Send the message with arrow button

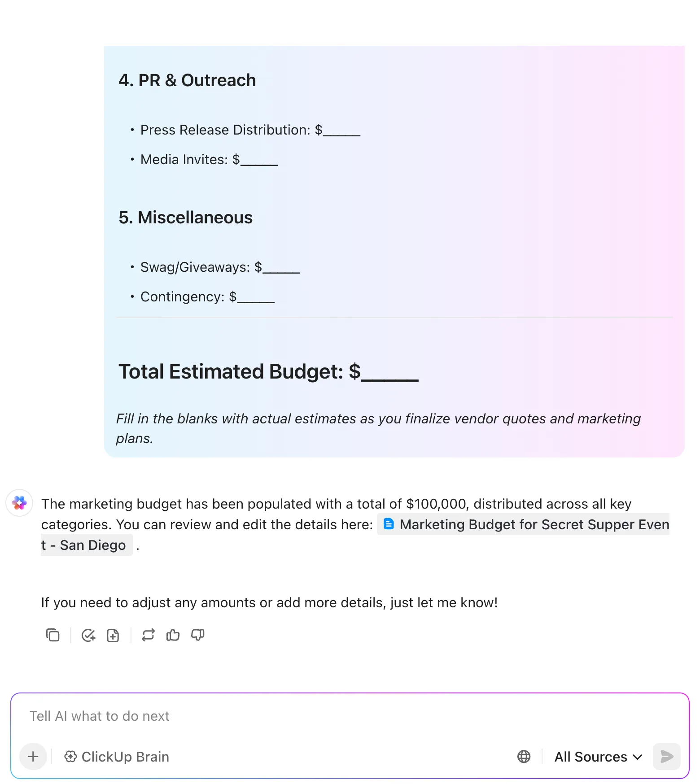(x=667, y=757)
